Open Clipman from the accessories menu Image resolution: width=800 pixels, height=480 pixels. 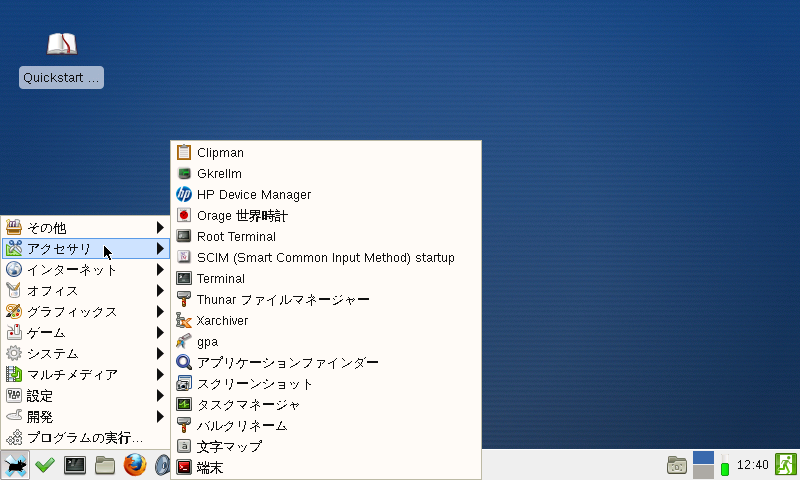(220, 153)
